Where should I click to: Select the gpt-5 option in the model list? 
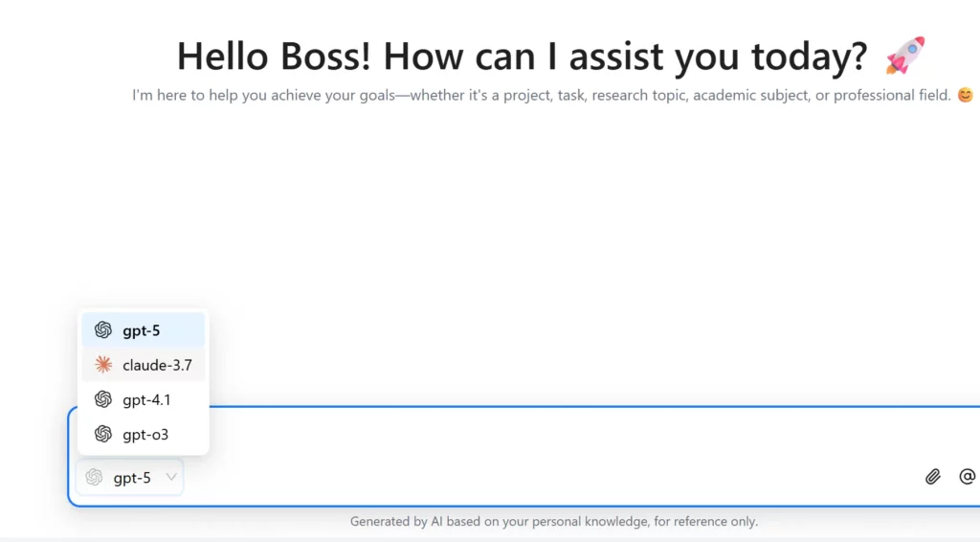(x=143, y=330)
